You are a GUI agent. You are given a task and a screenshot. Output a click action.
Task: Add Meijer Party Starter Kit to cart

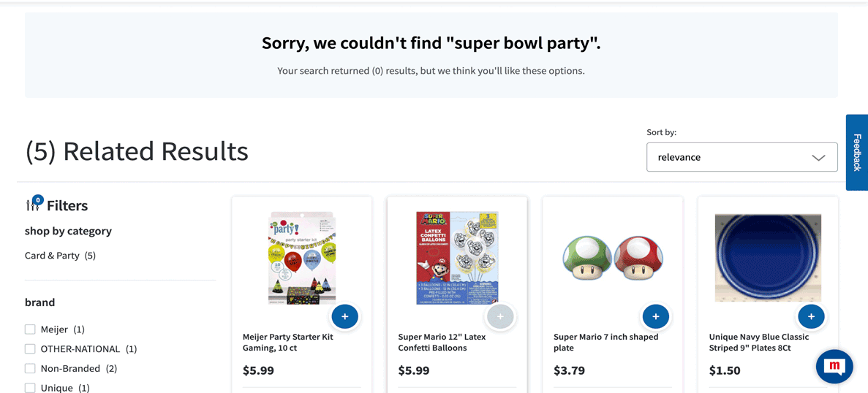pos(344,316)
